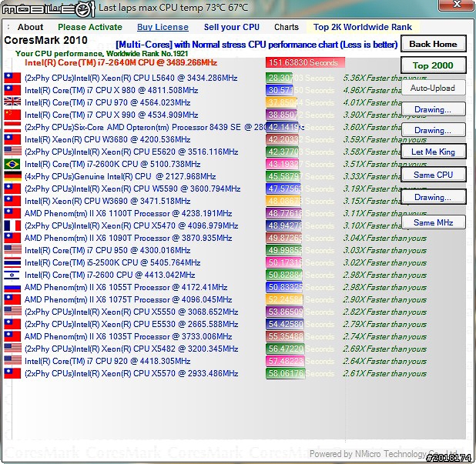Click the US flag beside i7 CPU 950

(12, 250)
